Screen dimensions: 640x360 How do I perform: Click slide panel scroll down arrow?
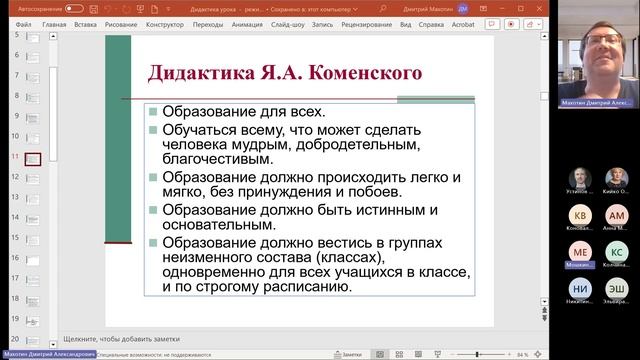[x=53, y=344]
